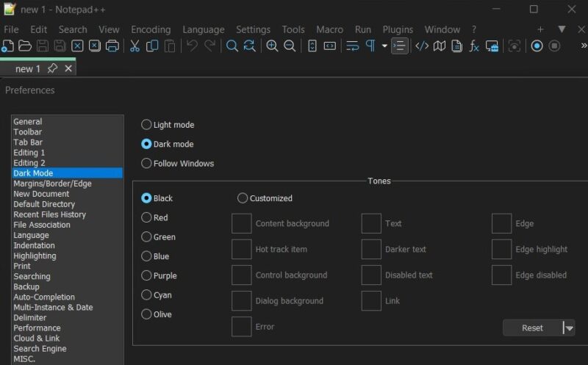The image size is (588, 365).
Task: Choose the Cyan tone option
Action: [146, 295]
